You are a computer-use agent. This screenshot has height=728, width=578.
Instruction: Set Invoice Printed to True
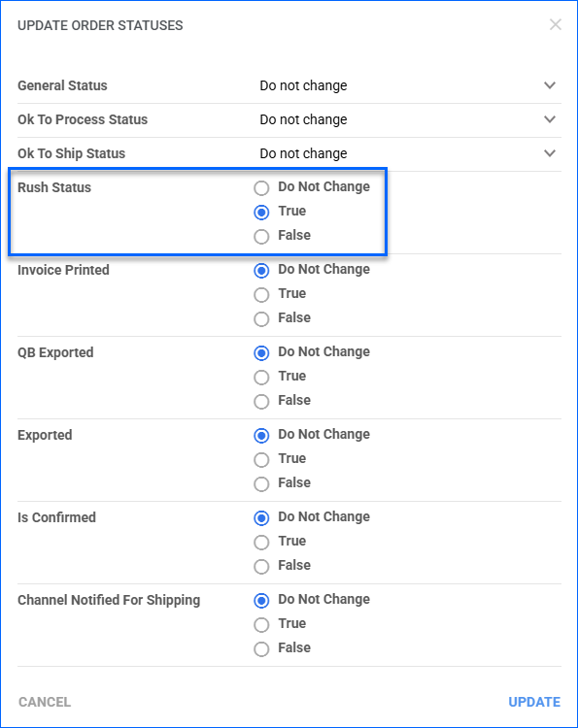pos(261,295)
